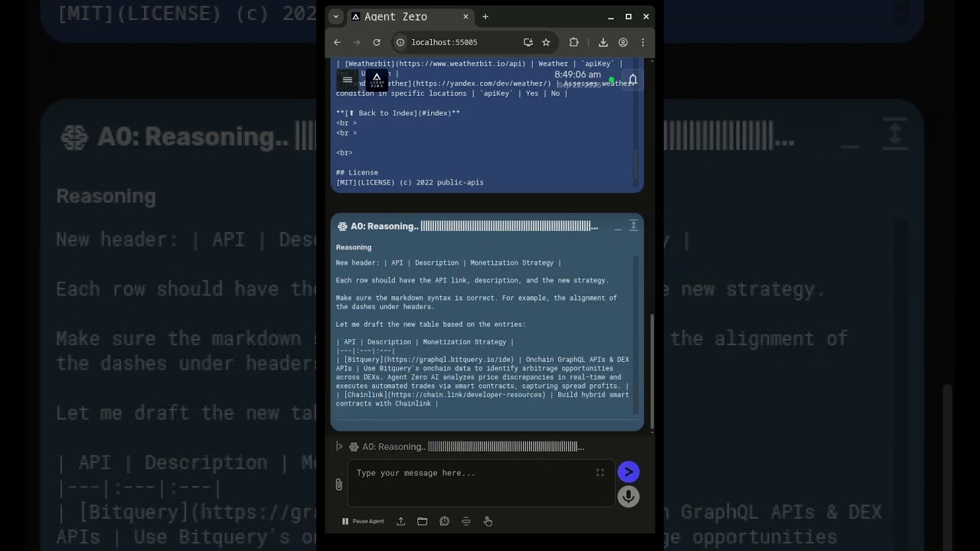Image resolution: width=980 pixels, height=551 pixels.
Task: Click the paperclip attachment icon
Action: (338, 484)
